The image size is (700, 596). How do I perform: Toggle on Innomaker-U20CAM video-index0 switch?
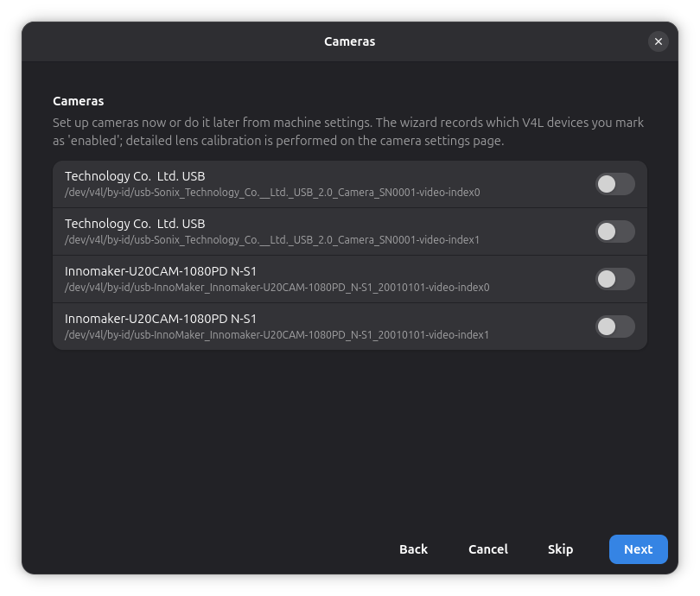coord(614,279)
